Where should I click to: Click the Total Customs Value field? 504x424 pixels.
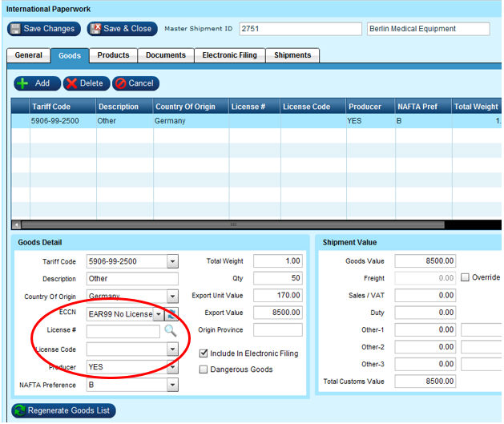click(x=425, y=382)
